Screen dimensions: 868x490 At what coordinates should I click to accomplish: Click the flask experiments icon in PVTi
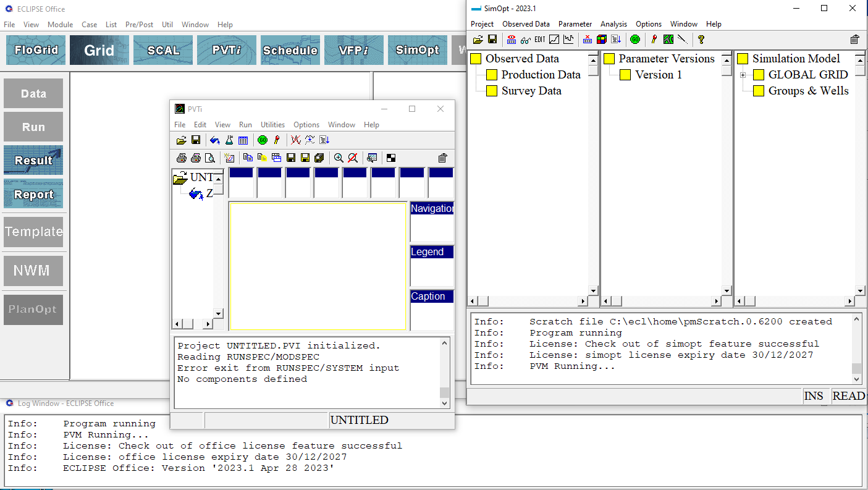229,140
